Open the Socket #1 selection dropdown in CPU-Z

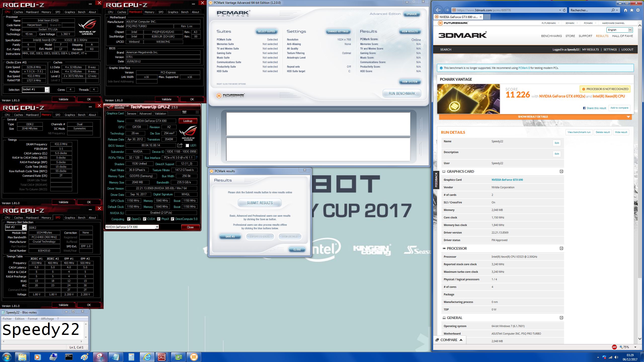pyautogui.click(x=47, y=90)
